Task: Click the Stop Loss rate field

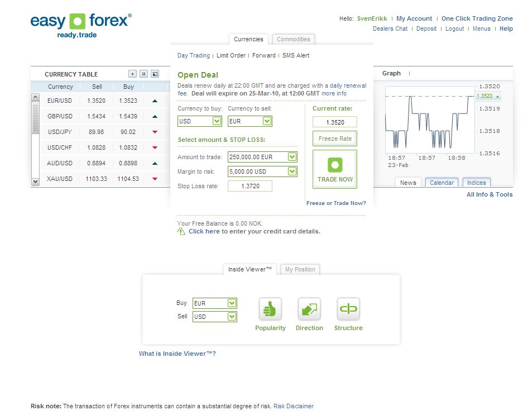Action: pos(250,186)
